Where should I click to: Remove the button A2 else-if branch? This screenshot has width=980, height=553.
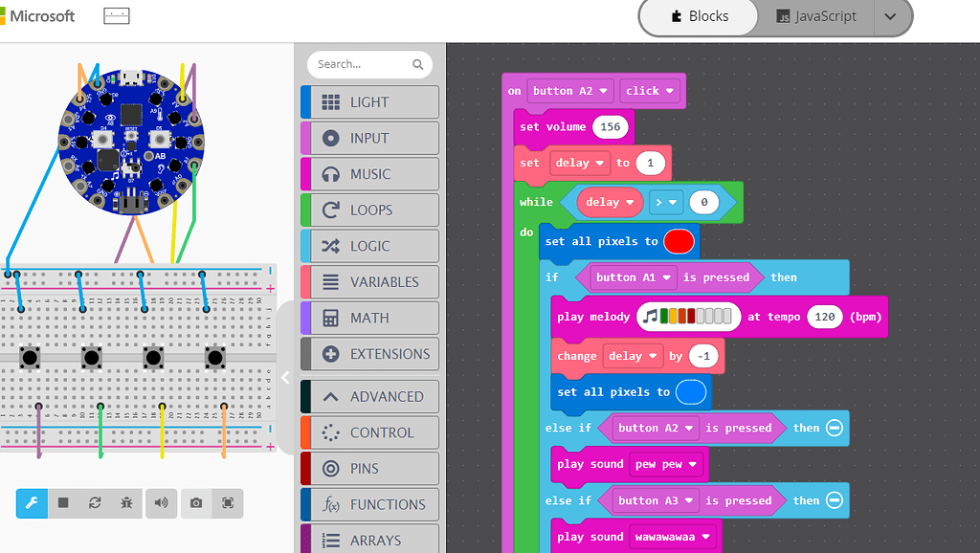point(835,428)
